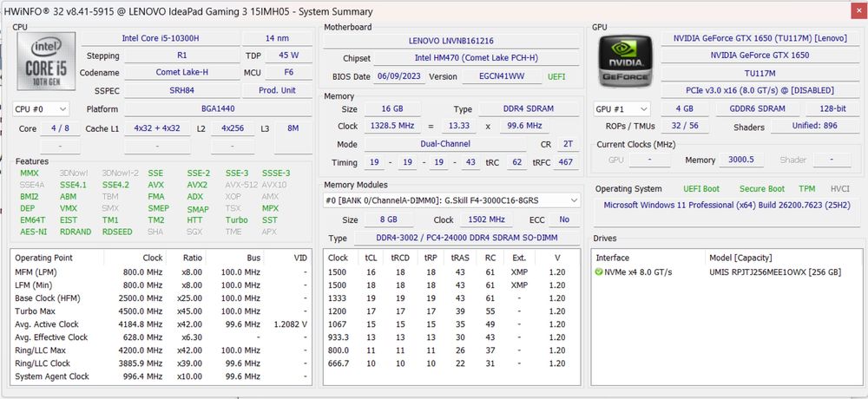Click the ECC No value
The width and height of the screenshot is (868, 399).
pyautogui.click(x=564, y=219)
